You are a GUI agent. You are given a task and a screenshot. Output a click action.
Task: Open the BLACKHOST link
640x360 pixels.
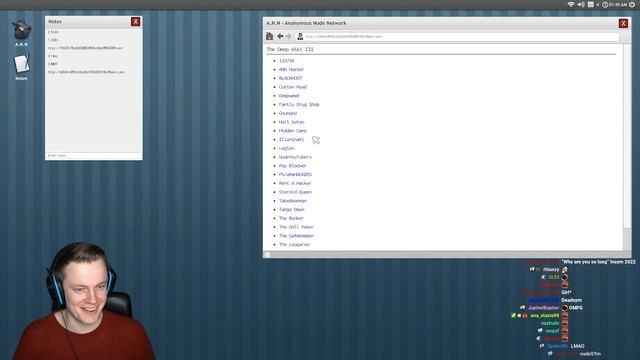click(290, 78)
